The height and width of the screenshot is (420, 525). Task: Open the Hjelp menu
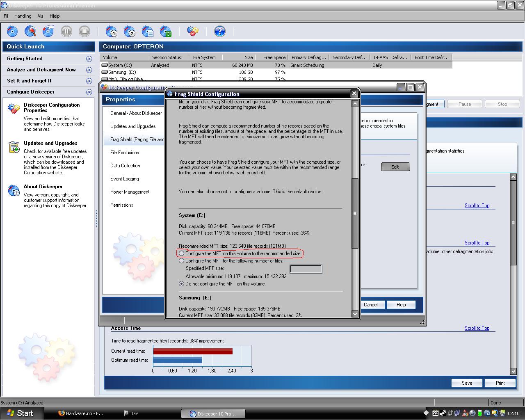(55, 16)
